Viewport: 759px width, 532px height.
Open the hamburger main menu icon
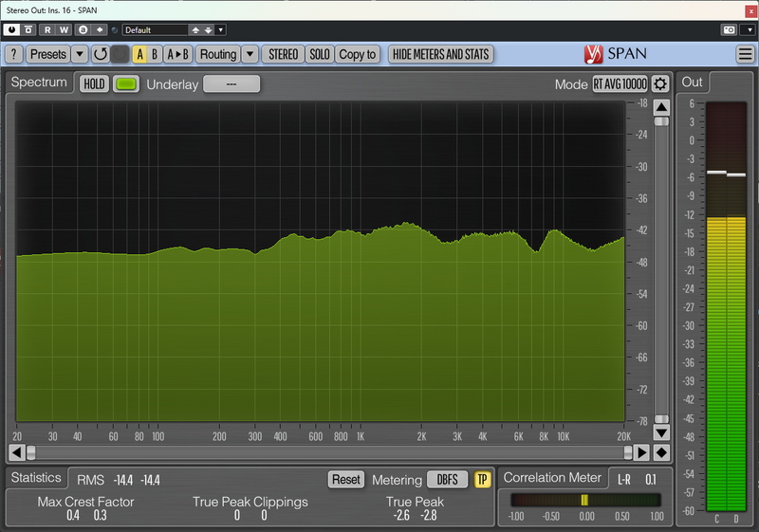[x=746, y=54]
